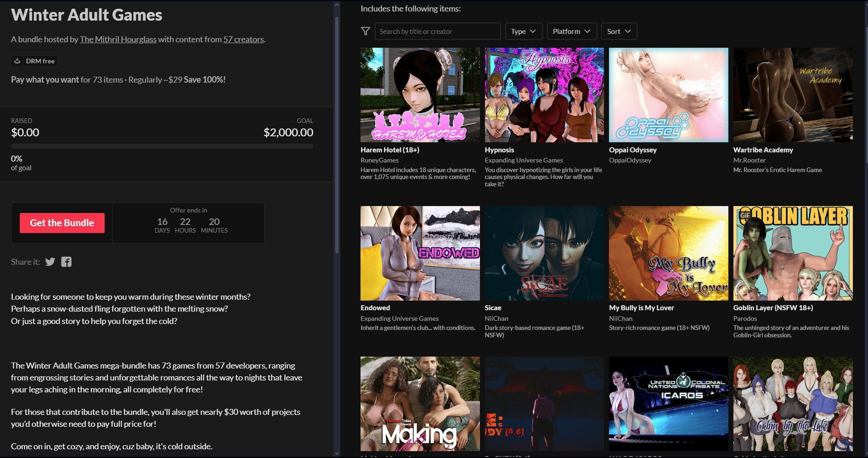
Task: Open Wartribe Academy thumbnail
Action: tap(793, 95)
